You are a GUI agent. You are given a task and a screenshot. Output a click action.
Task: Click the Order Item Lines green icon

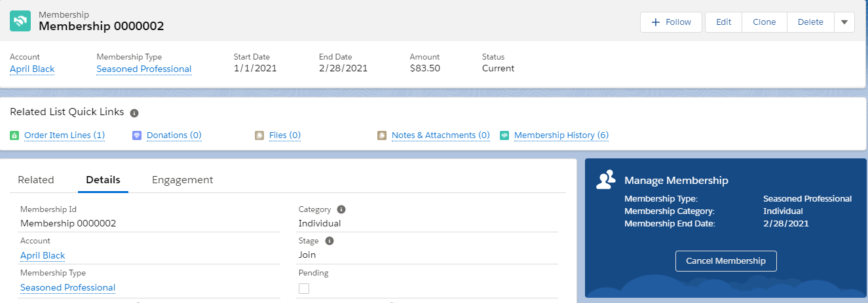[14, 135]
